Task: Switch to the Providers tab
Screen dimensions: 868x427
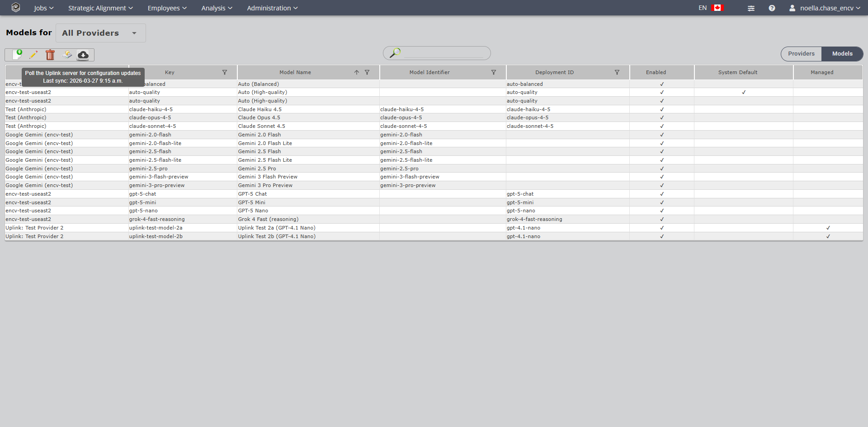Action: tap(801, 54)
